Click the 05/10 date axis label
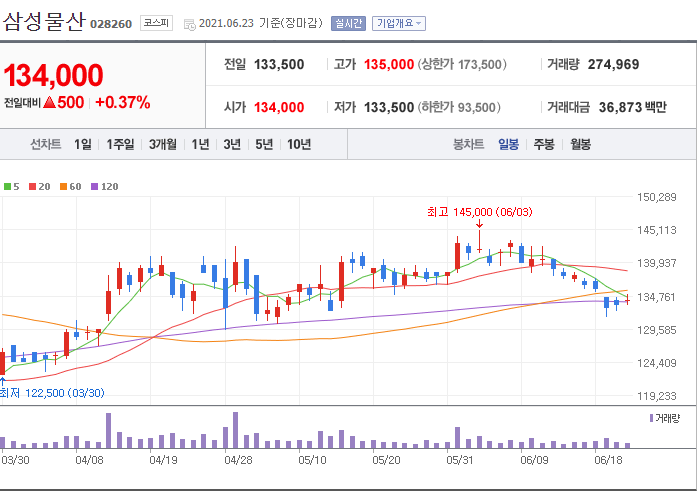Screen dimensions: 697x491 312,460
